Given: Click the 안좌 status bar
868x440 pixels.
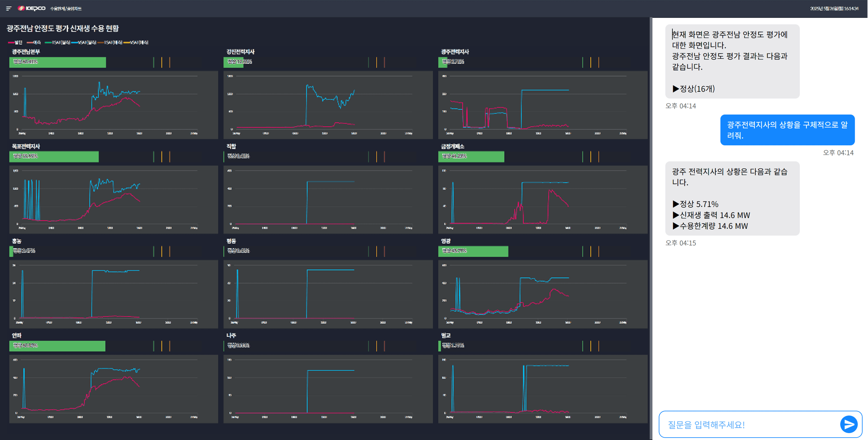Looking at the screenshot, I should [57, 346].
